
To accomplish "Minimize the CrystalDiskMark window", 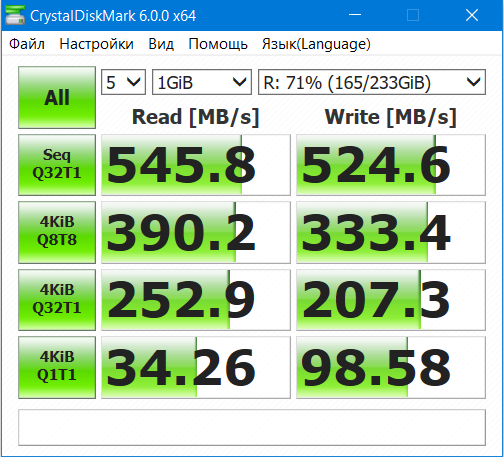I will click(355, 15).
